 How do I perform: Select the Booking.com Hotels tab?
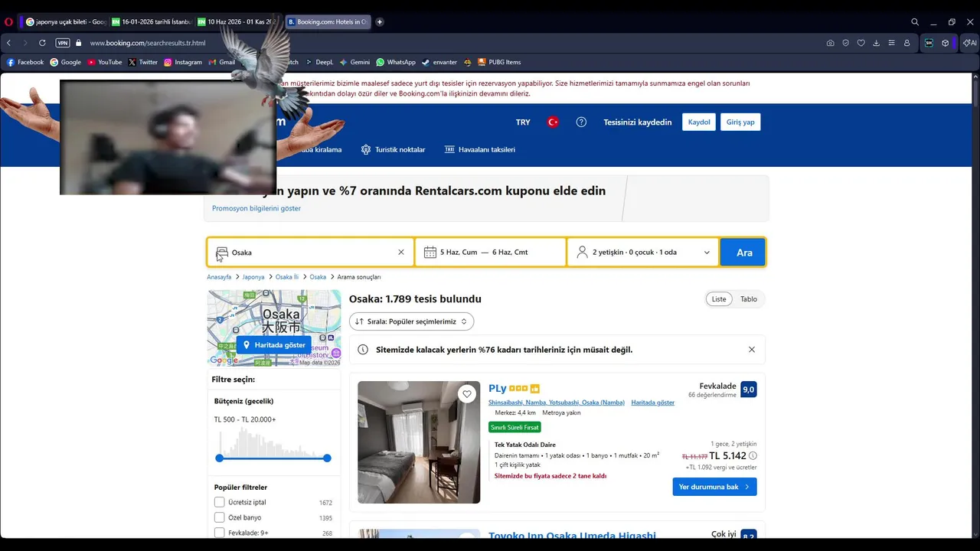coord(328,22)
